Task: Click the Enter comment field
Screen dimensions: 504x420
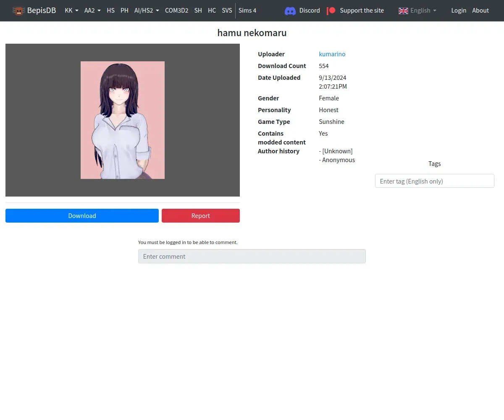Action: pyautogui.click(x=252, y=256)
